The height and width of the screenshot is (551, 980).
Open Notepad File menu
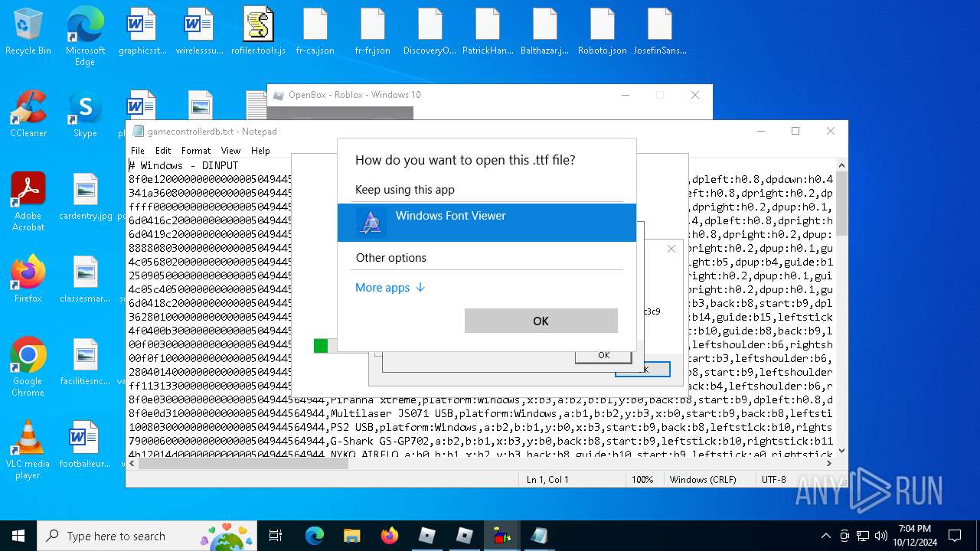[x=137, y=151]
